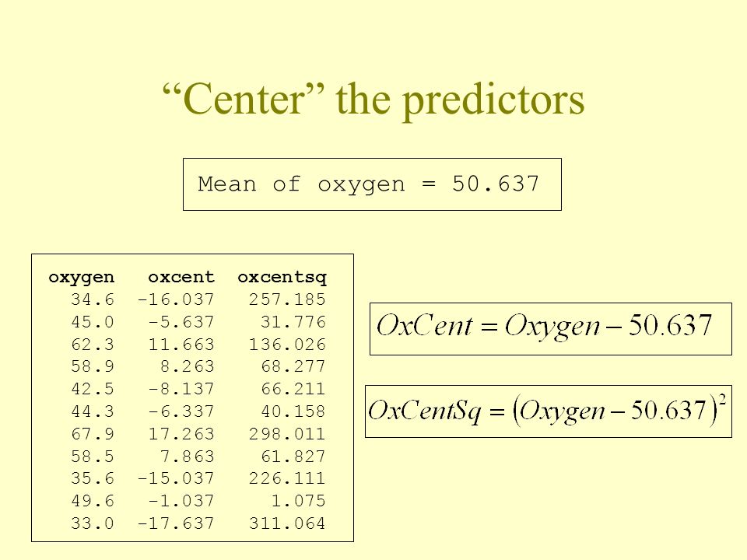
Task: Click the oxcent value -16.037
Action: (x=175, y=299)
